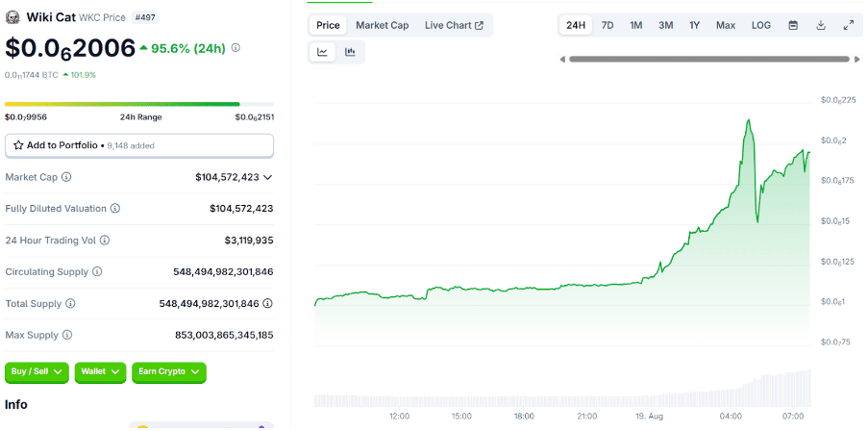The image size is (868, 431).
Task: Click info icon next to Market Cap
Action: [x=66, y=177]
